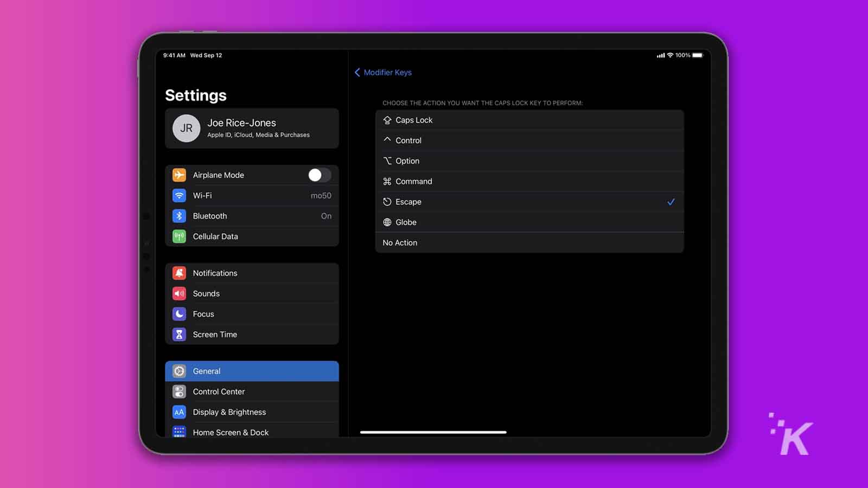
Task: Tap the home indicator bar
Action: 433,432
